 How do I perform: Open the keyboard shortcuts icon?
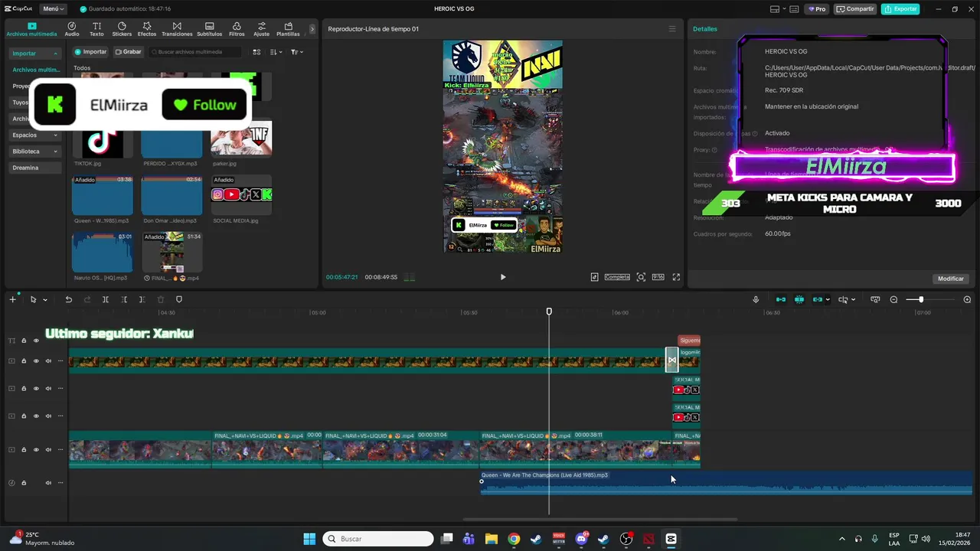[794, 9]
